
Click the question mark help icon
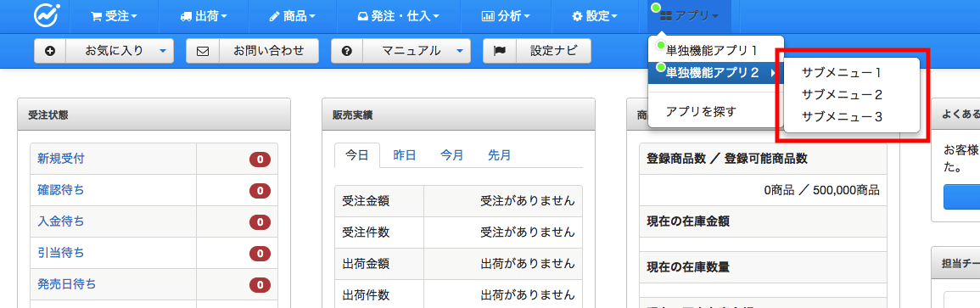347,51
